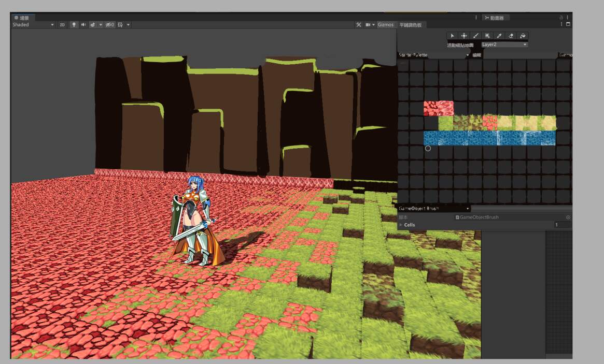Select the eyedropper Picker tool
Viewport: 604px width, 364px height.
(499, 36)
